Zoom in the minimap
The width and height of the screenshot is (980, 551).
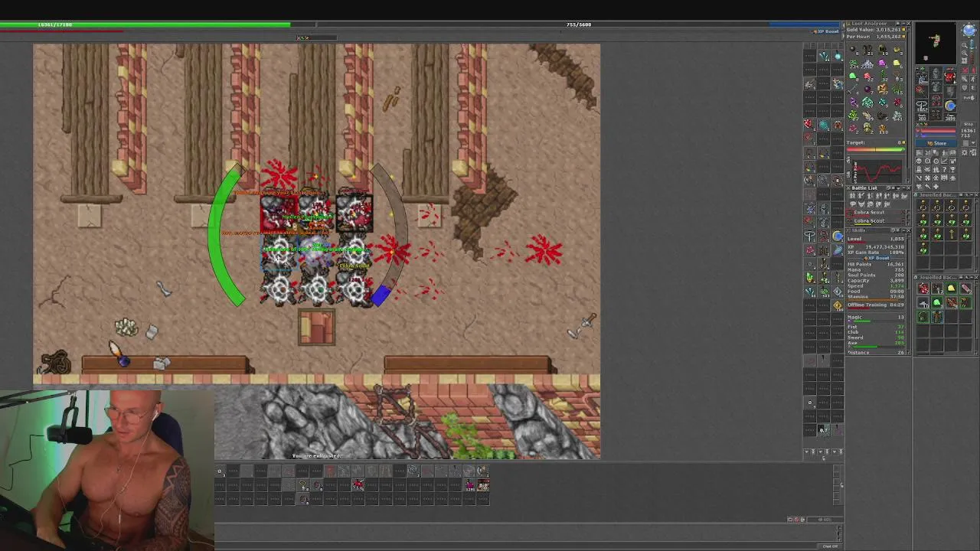(x=964, y=54)
